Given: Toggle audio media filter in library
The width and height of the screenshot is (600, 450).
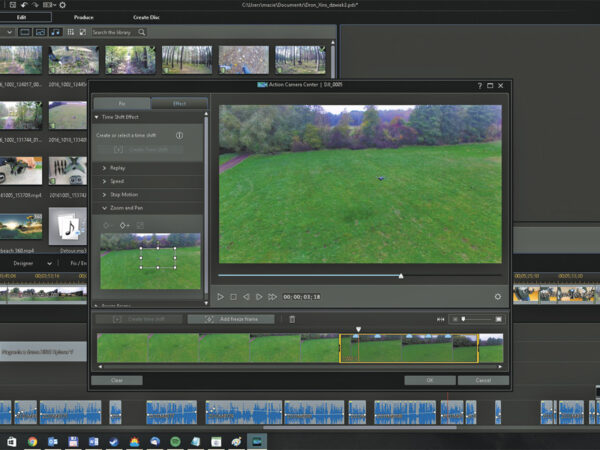Looking at the screenshot, I should coord(55,32).
